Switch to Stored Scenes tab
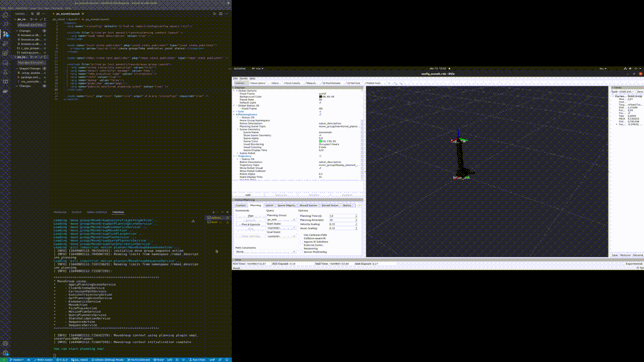This screenshot has height=362, width=644. pyautogui.click(x=308, y=205)
